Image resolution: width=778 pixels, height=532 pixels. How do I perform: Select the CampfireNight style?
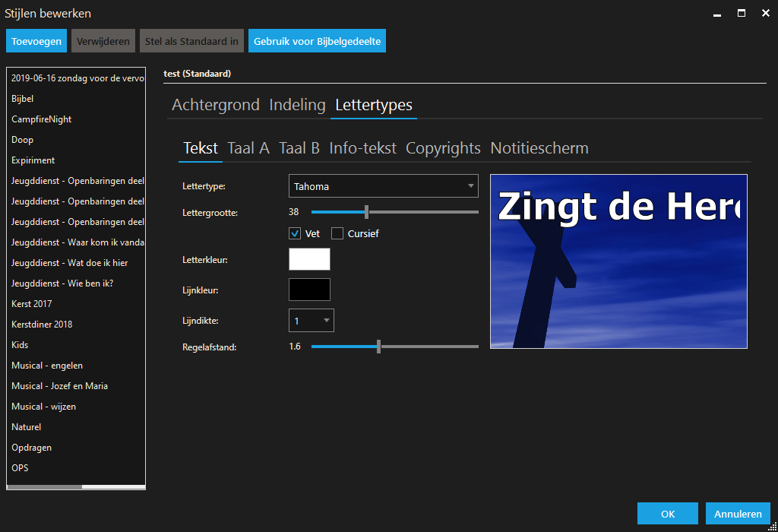coord(76,119)
